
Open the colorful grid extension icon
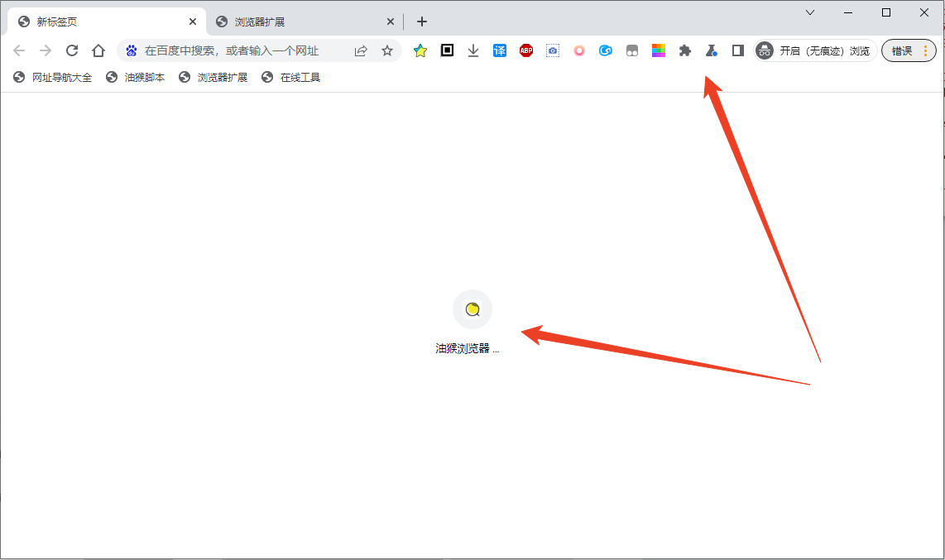(658, 50)
